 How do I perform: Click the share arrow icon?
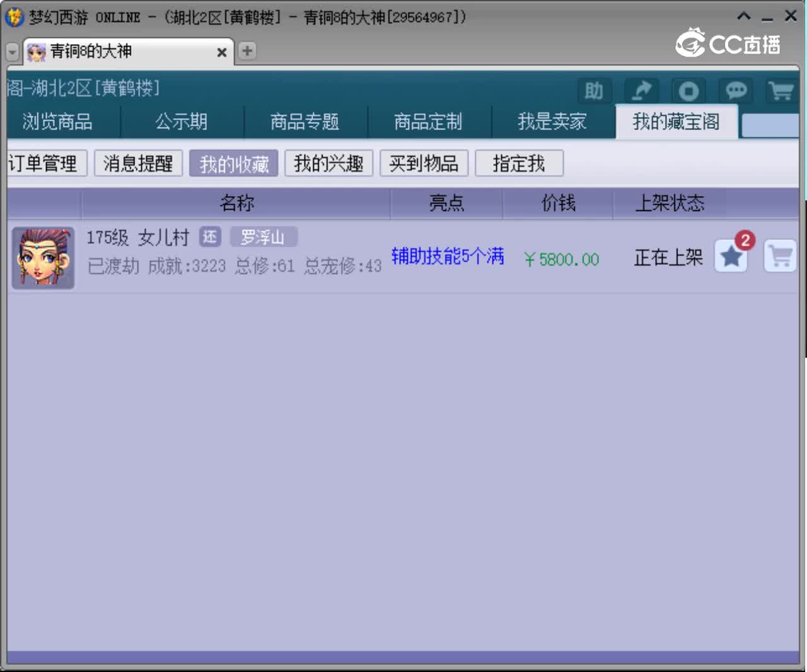(x=641, y=91)
